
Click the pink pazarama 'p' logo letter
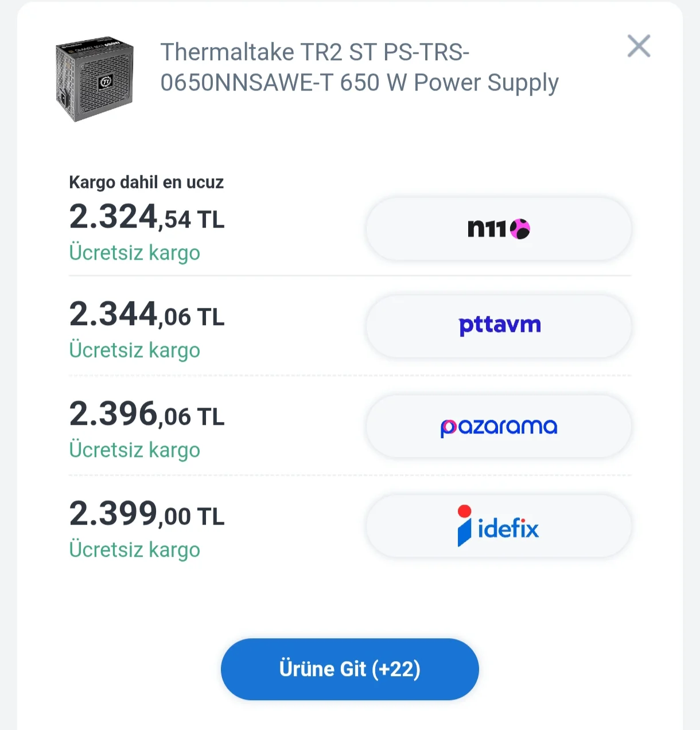click(448, 428)
